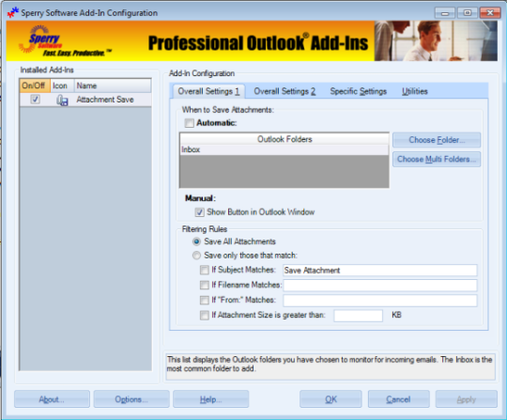This screenshot has width=507, height=420.
Task: Toggle the Attachment Save On/Off checkbox
Action: pyautogui.click(x=36, y=100)
